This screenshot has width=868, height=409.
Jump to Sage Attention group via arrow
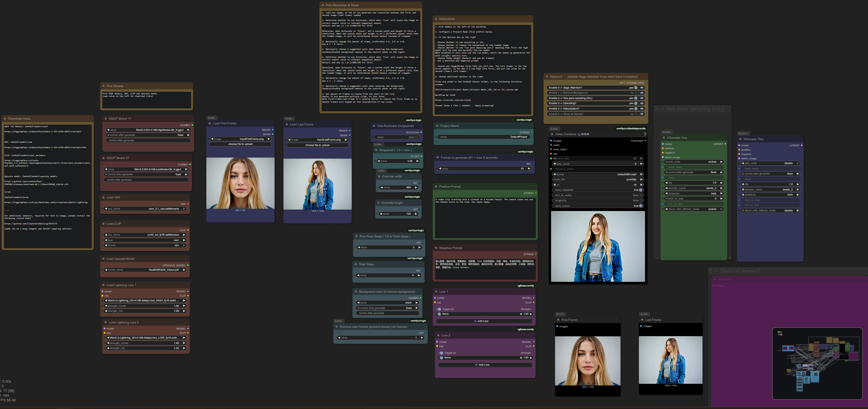[642, 88]
